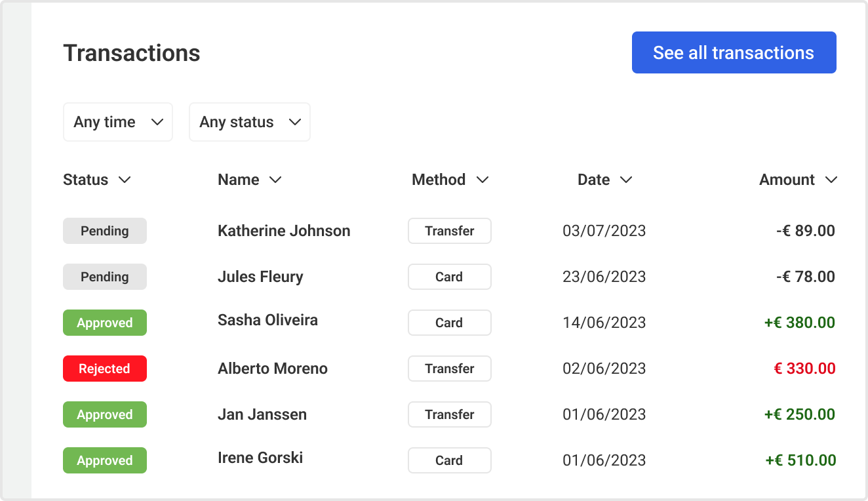Image resolution: width=868 pixels, height=501 pixels.
Task: Click the Transfer tag for Jan Janssen
Action: coord(450,414)
